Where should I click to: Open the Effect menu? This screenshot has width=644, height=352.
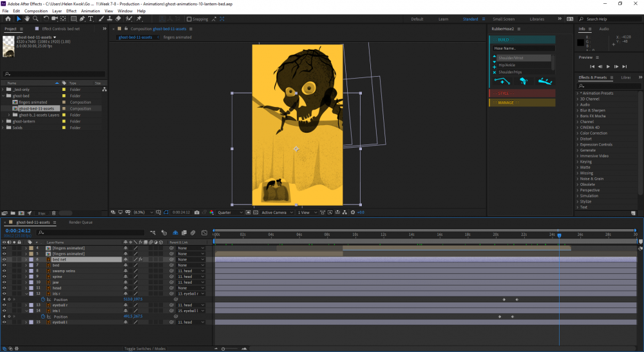71,11
